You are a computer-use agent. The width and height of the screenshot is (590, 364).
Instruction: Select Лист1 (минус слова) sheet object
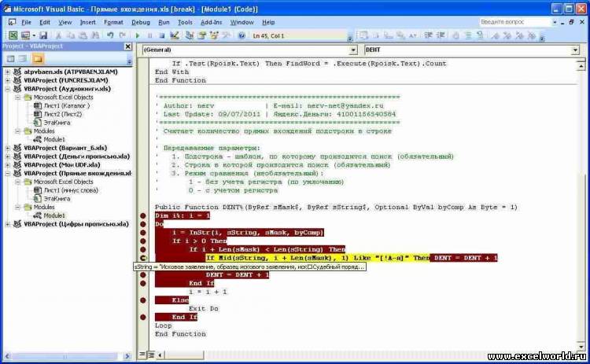pyautogui.click(x=71, y=190)
